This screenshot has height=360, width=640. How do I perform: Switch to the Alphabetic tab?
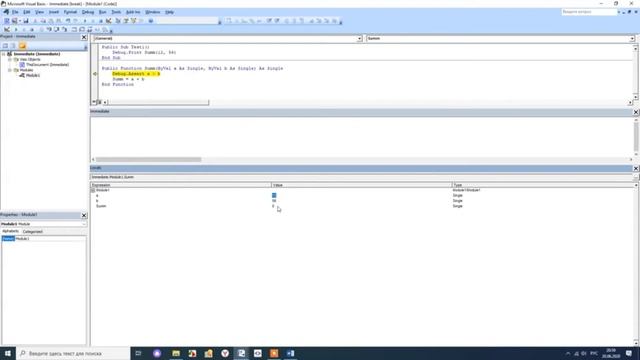(10, 231)
